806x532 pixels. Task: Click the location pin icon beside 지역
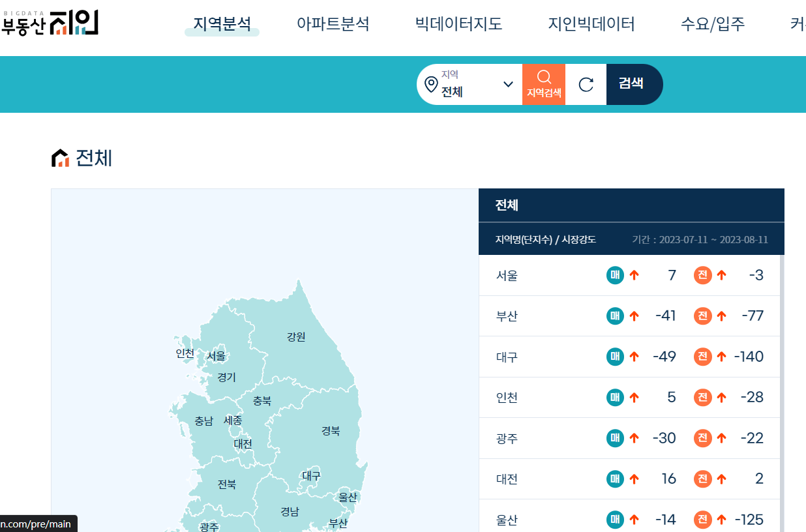pos(431,83)
